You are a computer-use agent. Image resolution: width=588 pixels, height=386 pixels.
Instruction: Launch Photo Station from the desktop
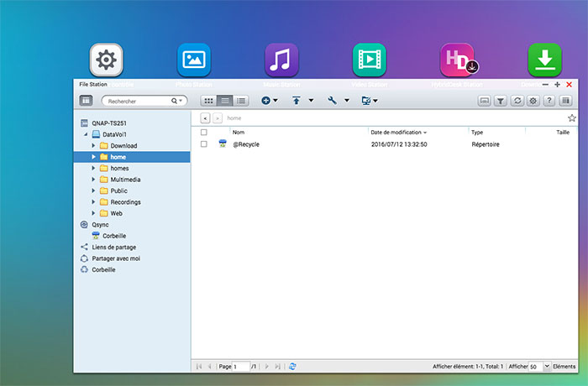click(194, 60)
